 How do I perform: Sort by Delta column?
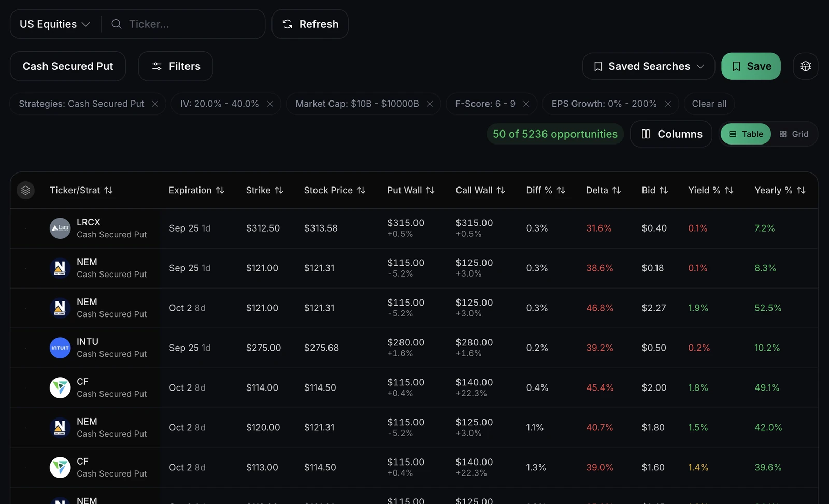(603, 191)
